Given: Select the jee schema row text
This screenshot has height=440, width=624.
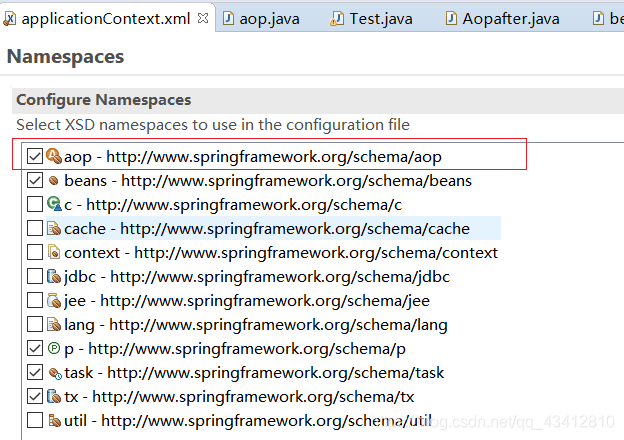Looking at the screenshot, I should [247, 301].
